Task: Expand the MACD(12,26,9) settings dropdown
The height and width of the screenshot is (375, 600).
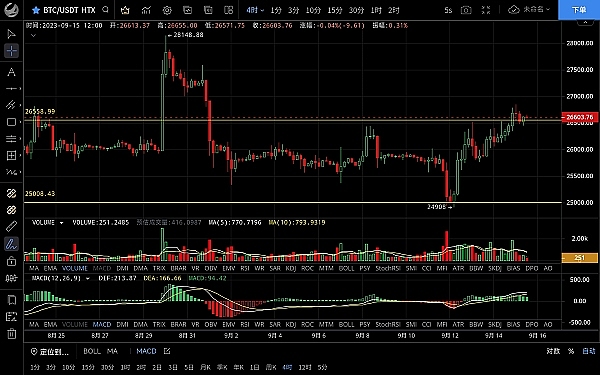Action: [88, 279]
